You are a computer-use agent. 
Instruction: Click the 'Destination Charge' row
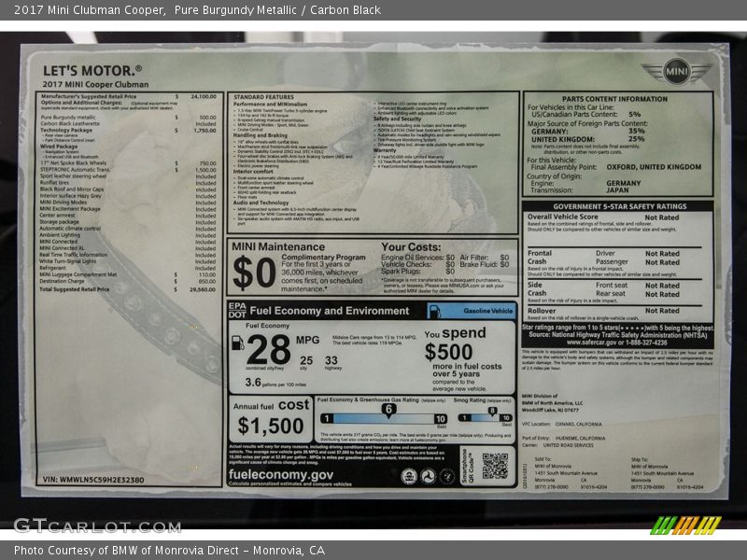(128, 281)
